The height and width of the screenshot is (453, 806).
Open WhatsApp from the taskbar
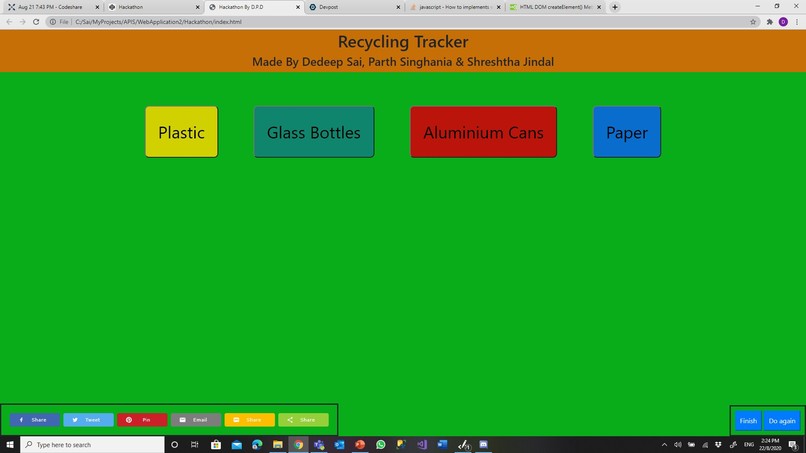(x=380, y=444)
